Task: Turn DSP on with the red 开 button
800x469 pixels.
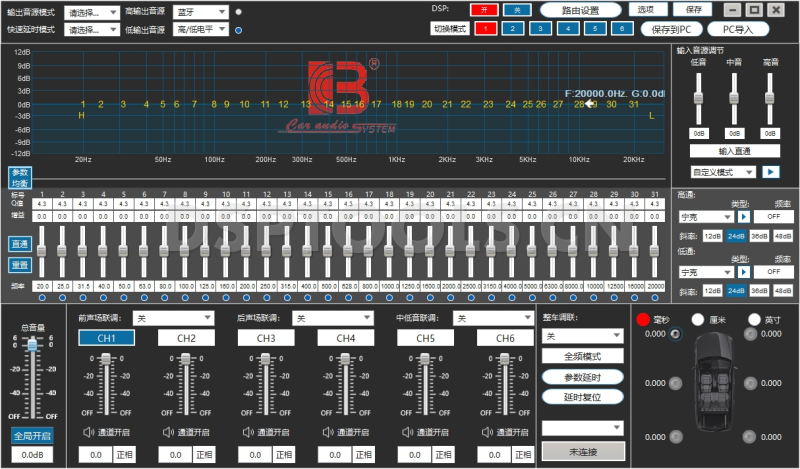Action: coord(485,9)
